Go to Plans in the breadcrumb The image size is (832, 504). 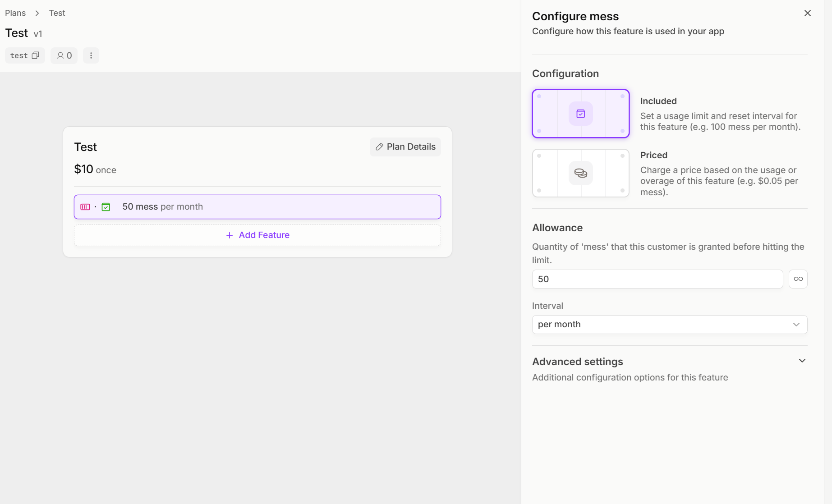[15, 13]
